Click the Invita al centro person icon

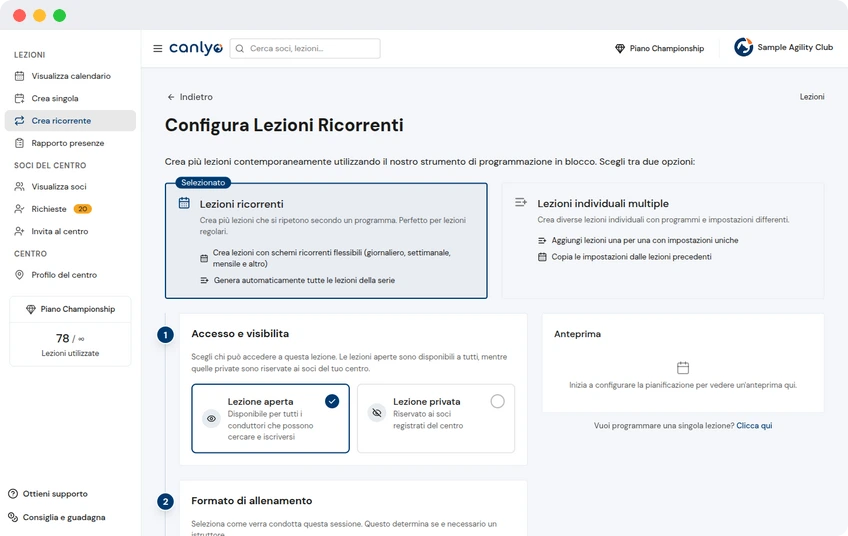point(19,231)
